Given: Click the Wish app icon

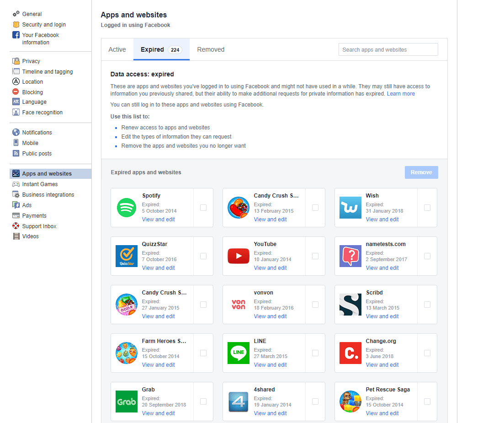Looking at the screenshot, I should pyautogui.click(x=350, y=208).
